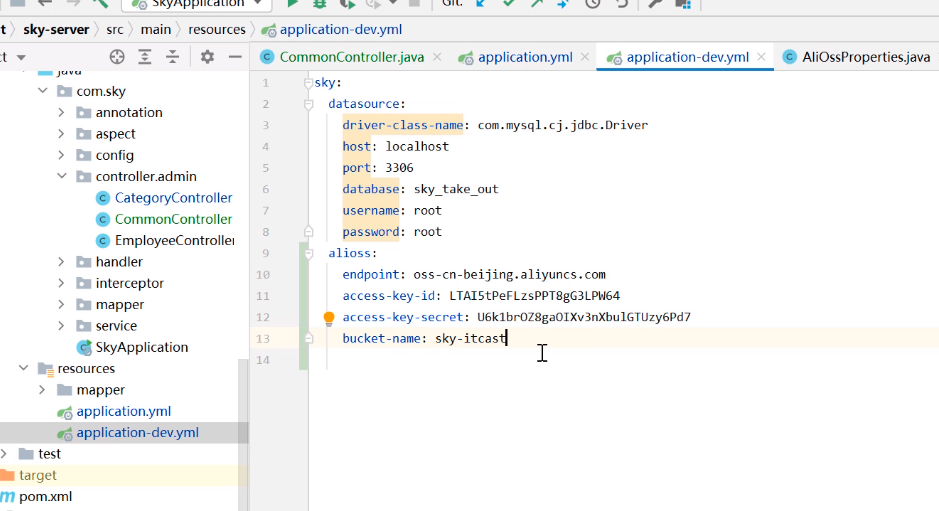This screenshot has height=511, width=939.
Task: Switch to the CommonController.java tab
Action: pos(352,57)
